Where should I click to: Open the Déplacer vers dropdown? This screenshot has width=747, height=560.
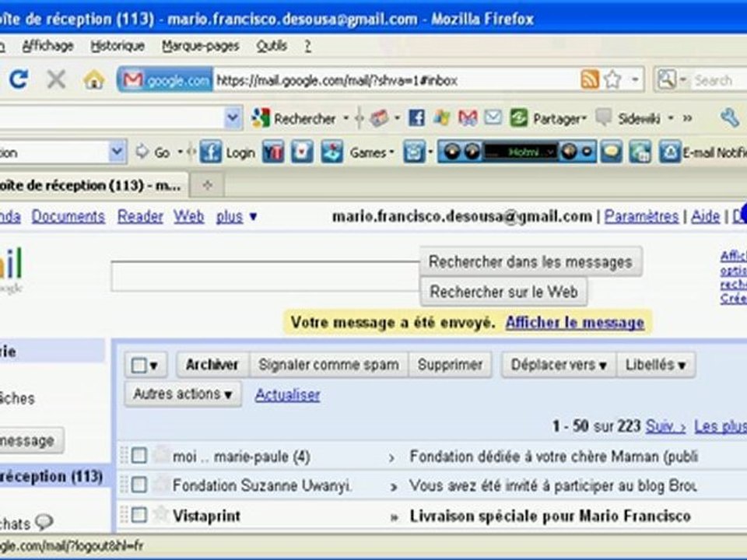[559, 365]
